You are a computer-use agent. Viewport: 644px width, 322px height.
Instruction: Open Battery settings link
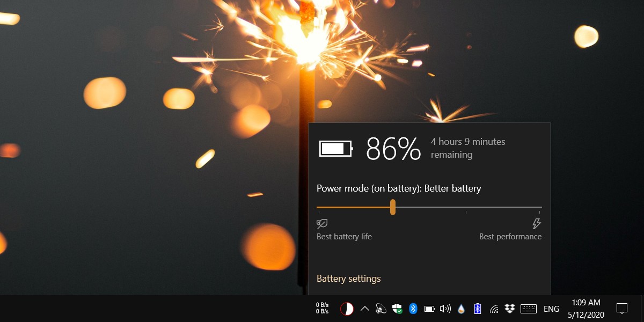click(348, 279)
